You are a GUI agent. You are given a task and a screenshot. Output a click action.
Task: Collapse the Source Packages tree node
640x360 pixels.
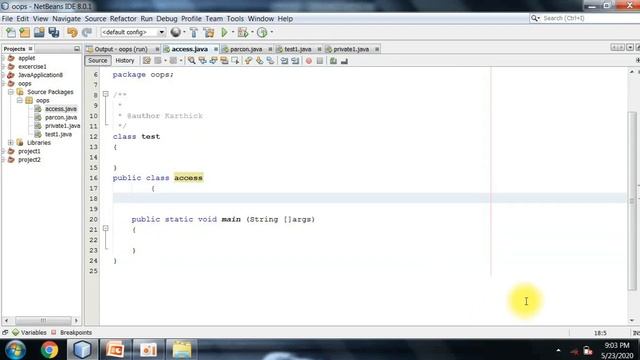coord(11,92)
